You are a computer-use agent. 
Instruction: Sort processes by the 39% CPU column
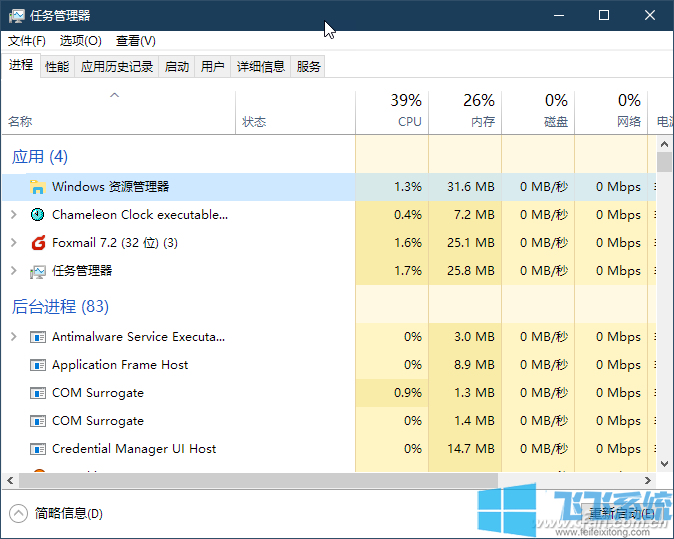(x=392, y=112)
